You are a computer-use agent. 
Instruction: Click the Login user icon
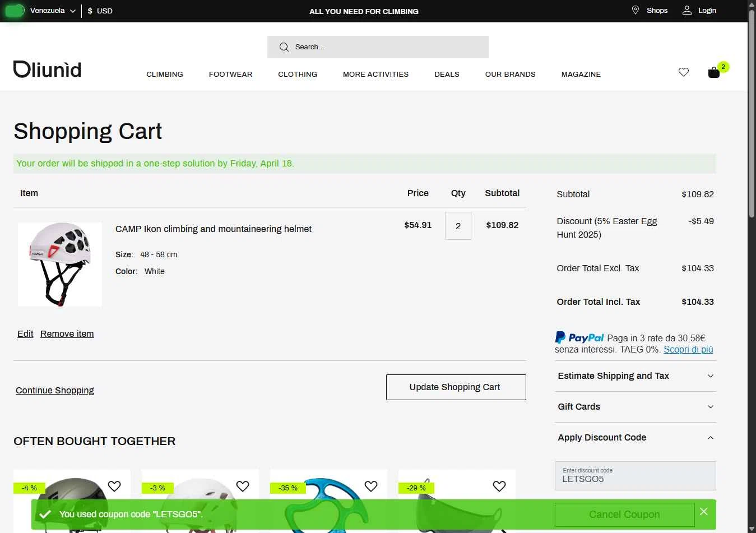pyautogui.click(x=687, y=10)
